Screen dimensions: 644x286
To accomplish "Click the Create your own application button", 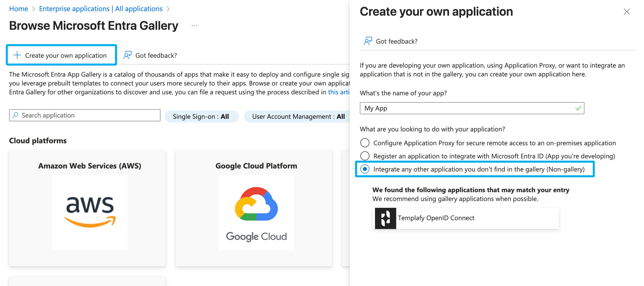I will pyautogui.click(x=61, y=55).
